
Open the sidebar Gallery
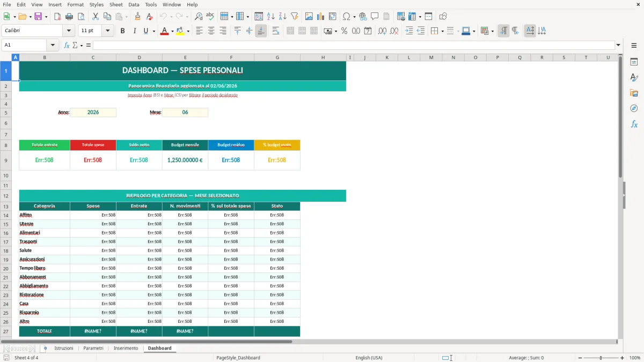click(634, 93)
